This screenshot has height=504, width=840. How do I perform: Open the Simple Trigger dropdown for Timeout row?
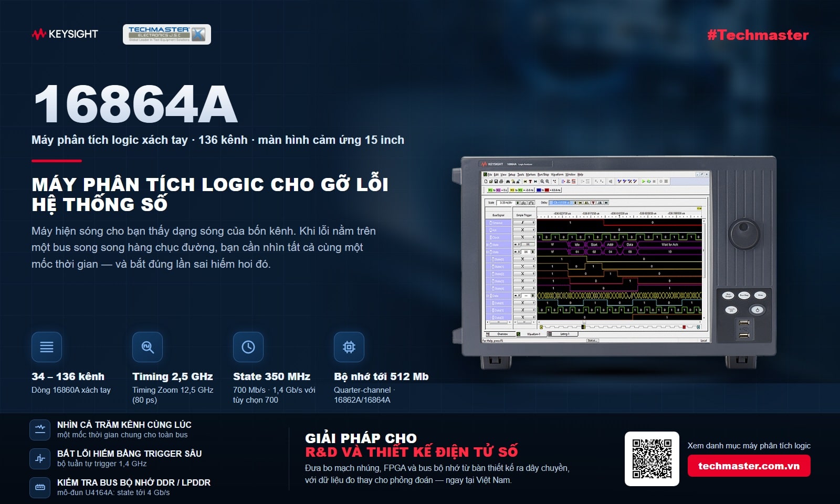coord(524,223)
